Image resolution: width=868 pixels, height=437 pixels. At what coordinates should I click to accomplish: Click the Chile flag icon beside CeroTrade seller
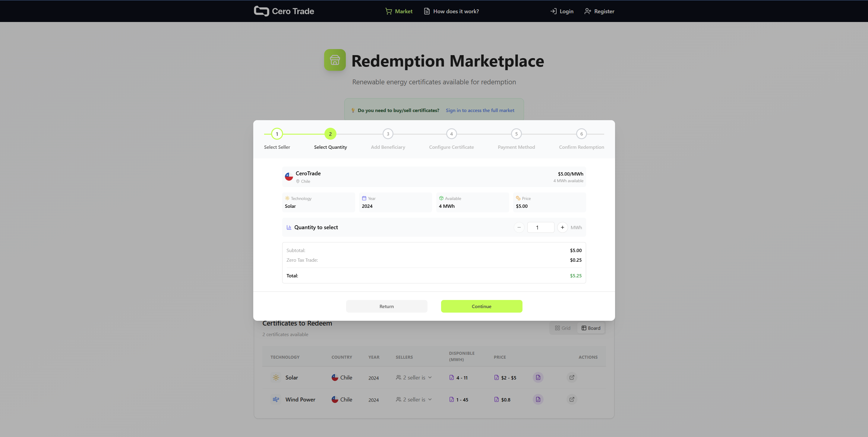pos(289,176)
